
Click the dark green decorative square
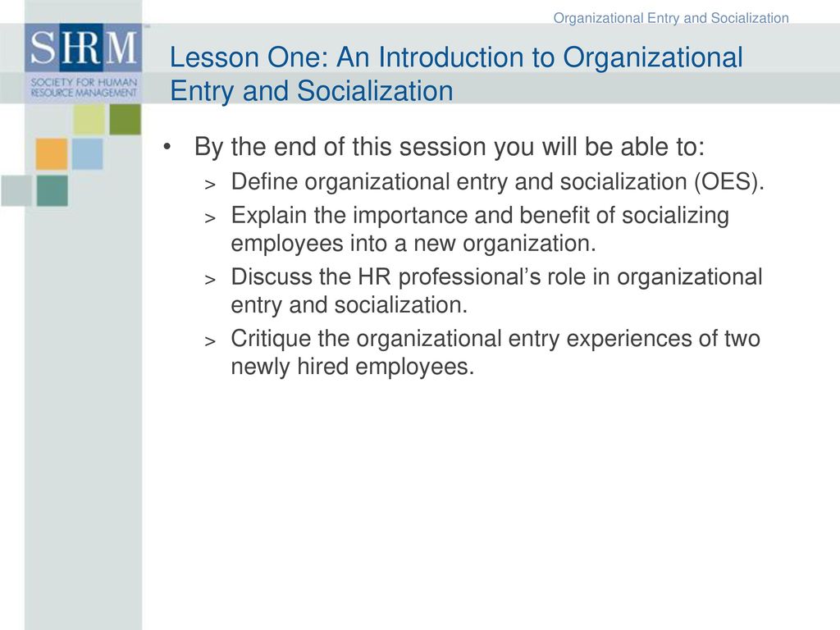tap(126, 120)
